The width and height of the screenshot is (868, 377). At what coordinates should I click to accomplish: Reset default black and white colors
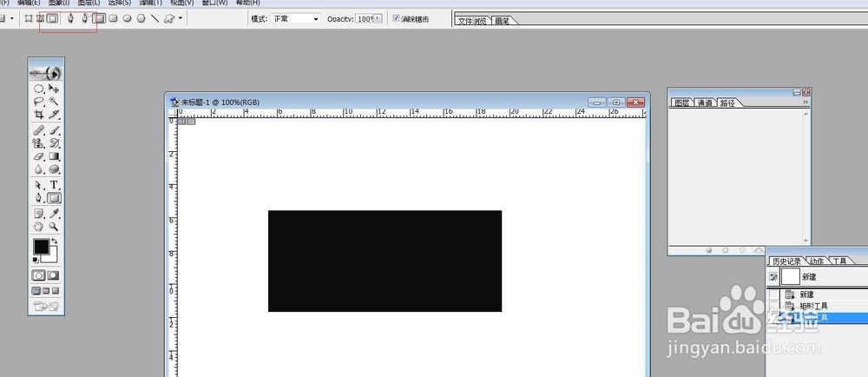(x=36, y=260)
